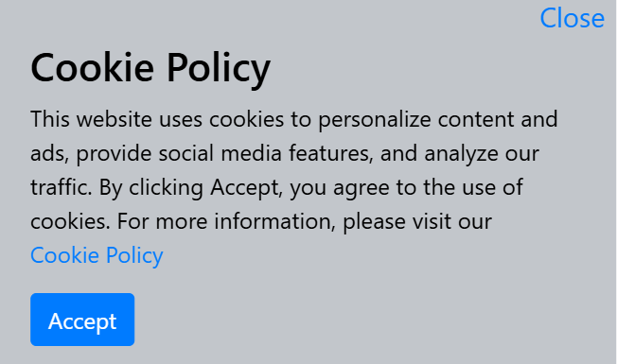Screen dimensions: 617x364
Task: Click the word 'content' in the first line
Action: (476, 119)
